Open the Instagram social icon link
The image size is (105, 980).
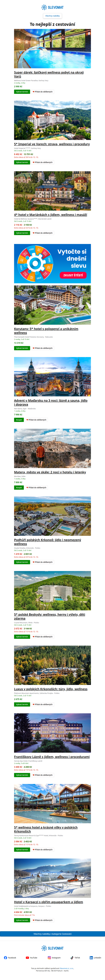(54, 957)
